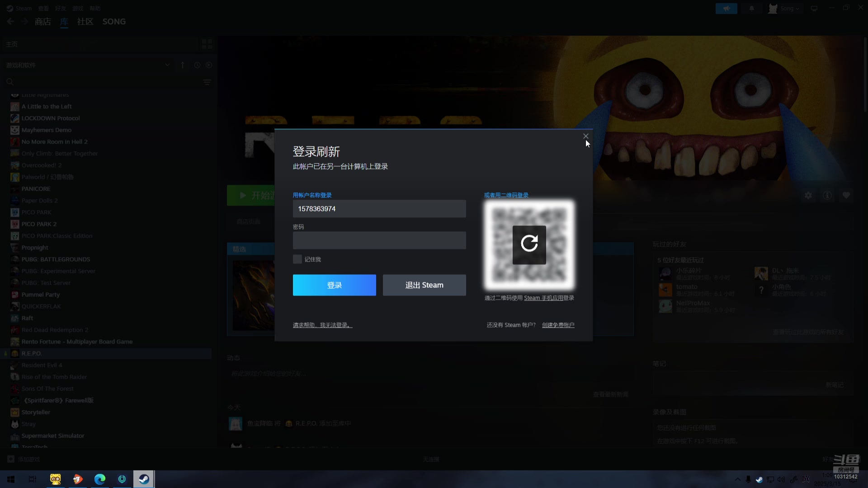Click the game settings gear icon
This screenshot has height=488, width=868.
click(808, 195)
